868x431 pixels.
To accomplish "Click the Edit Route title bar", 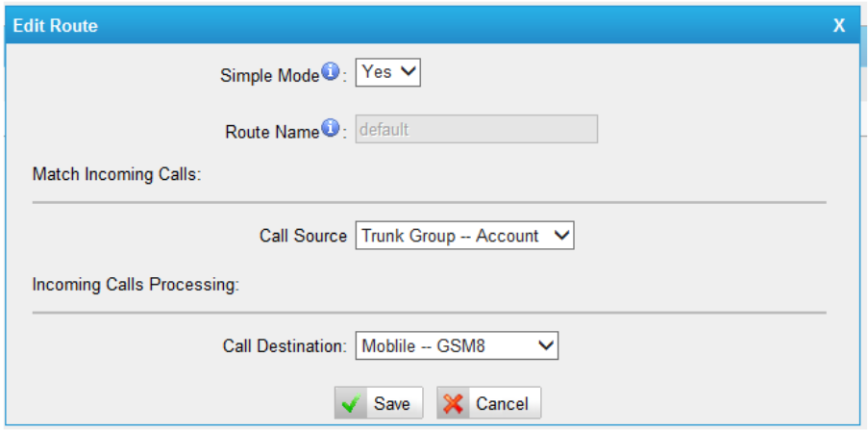I will [384, 26].
